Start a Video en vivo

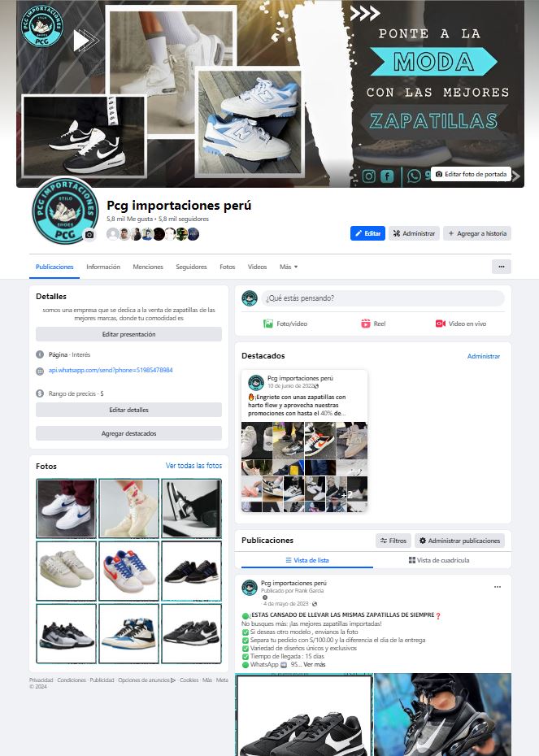pos(460,324)
